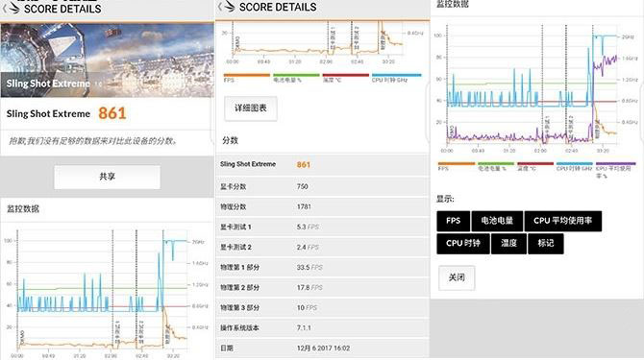Select the 显卡分数 750 row

[322, 186]
